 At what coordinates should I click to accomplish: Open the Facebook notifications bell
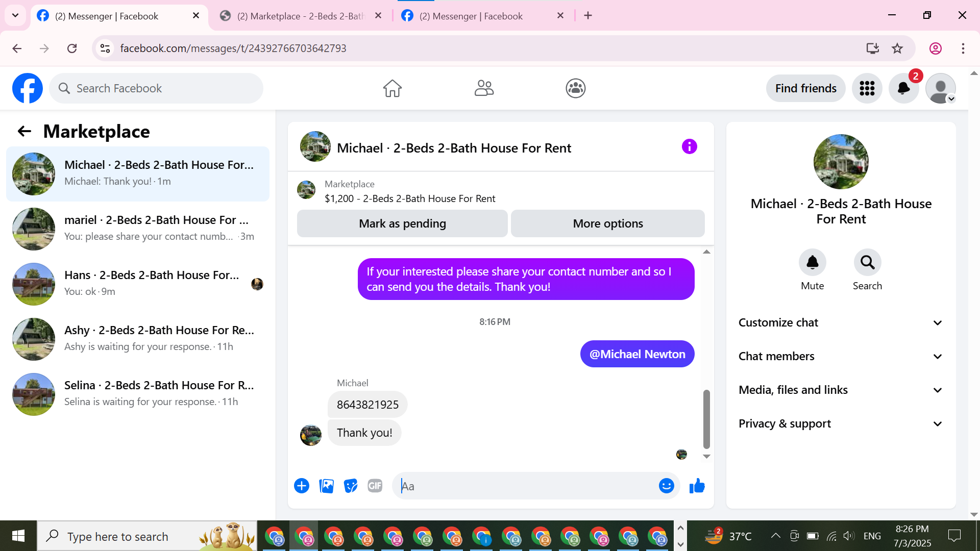point(903,88)
